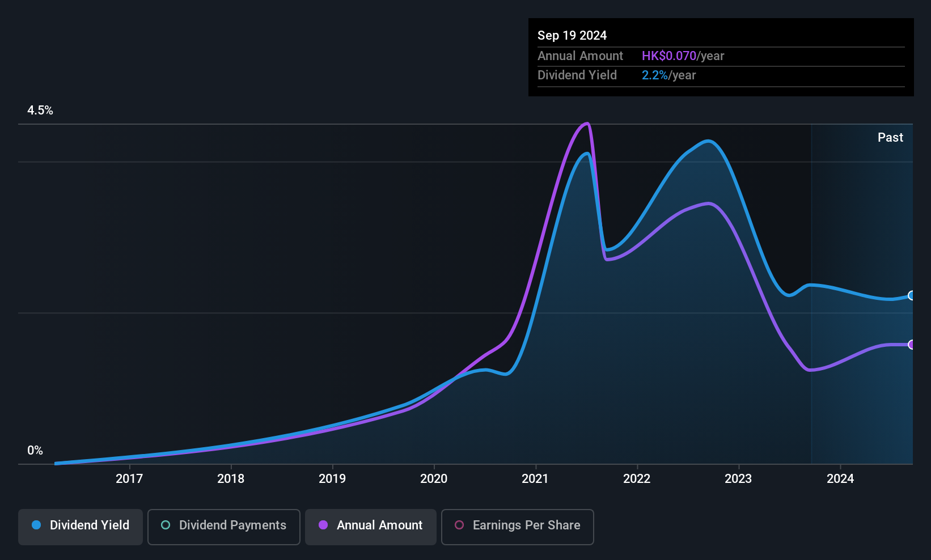931x560 pixels.
Task: Click the HK$0.070 annual amount value
Action: 669,56
